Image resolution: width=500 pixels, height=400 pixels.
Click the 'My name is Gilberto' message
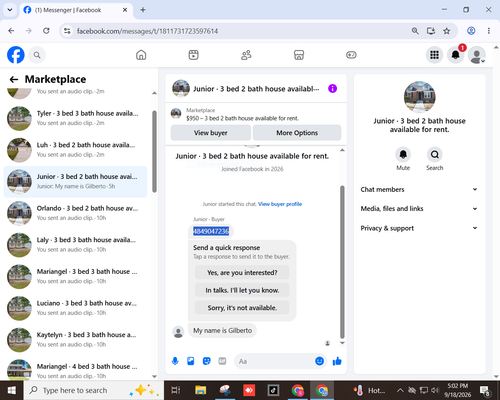(223, 331)
